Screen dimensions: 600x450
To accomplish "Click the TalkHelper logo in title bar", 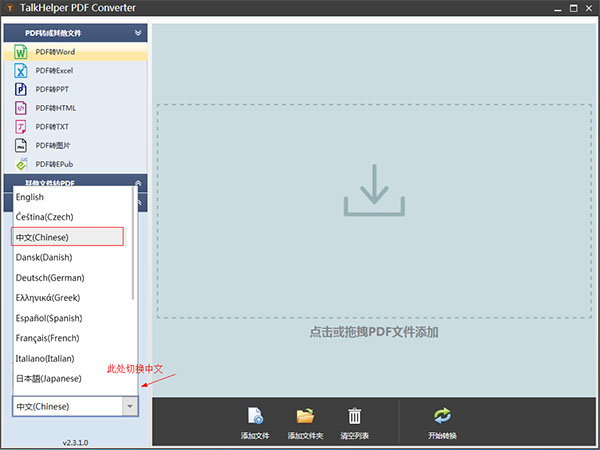I will (10, 8).
